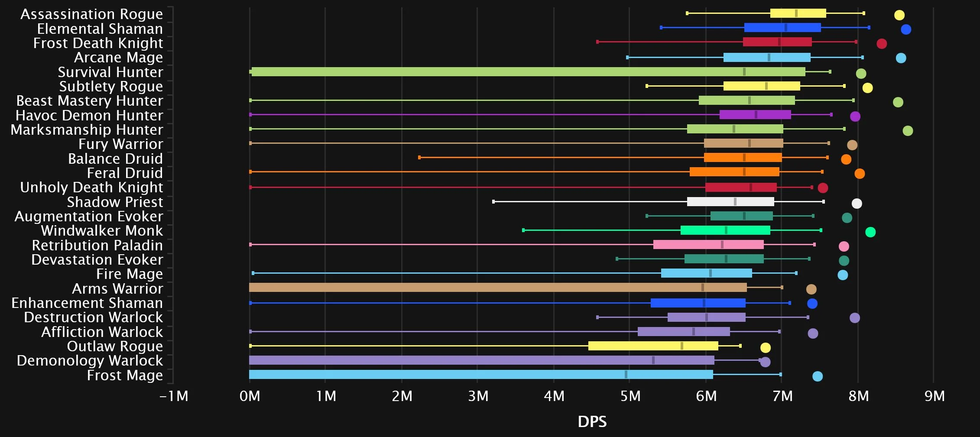
Task: Click the Elemental Shaman blue outlier dot
Action: (905, 29)
